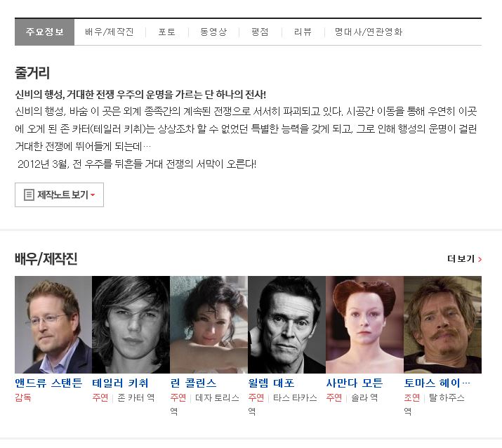Viewport: 502px width, 448px height.
Task: Click the red chevron next to 더보기
Action: (x=480, y=259)
